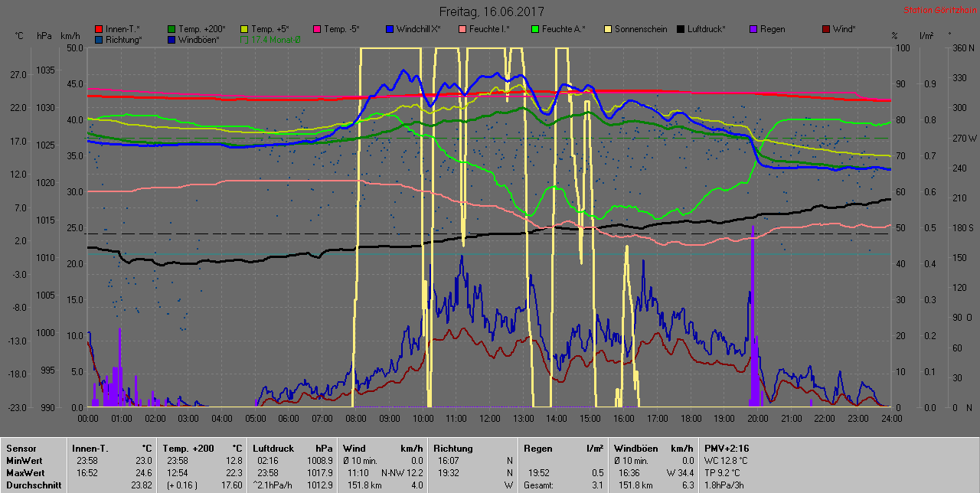Click the indoor maximum time '16:52'

[87, 473]
